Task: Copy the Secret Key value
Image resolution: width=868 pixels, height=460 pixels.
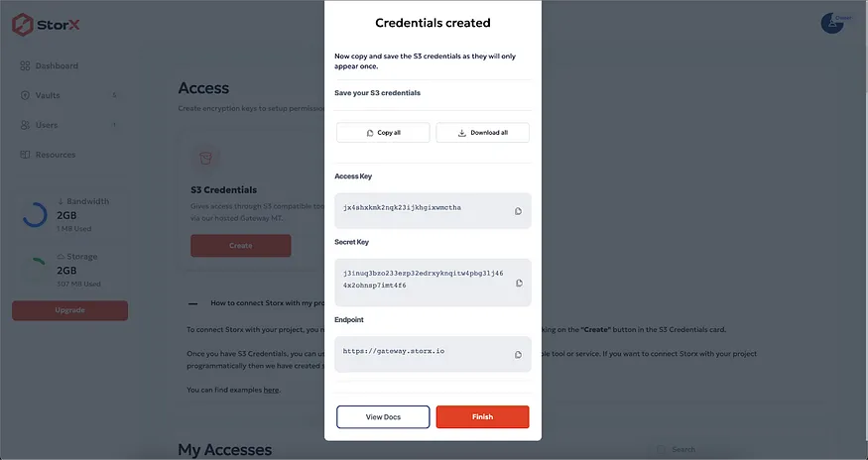Action: coord(519,283)
